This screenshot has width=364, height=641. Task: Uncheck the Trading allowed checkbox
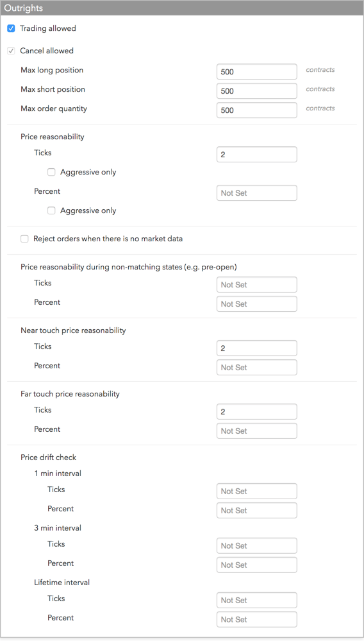[x=11, y=29]
